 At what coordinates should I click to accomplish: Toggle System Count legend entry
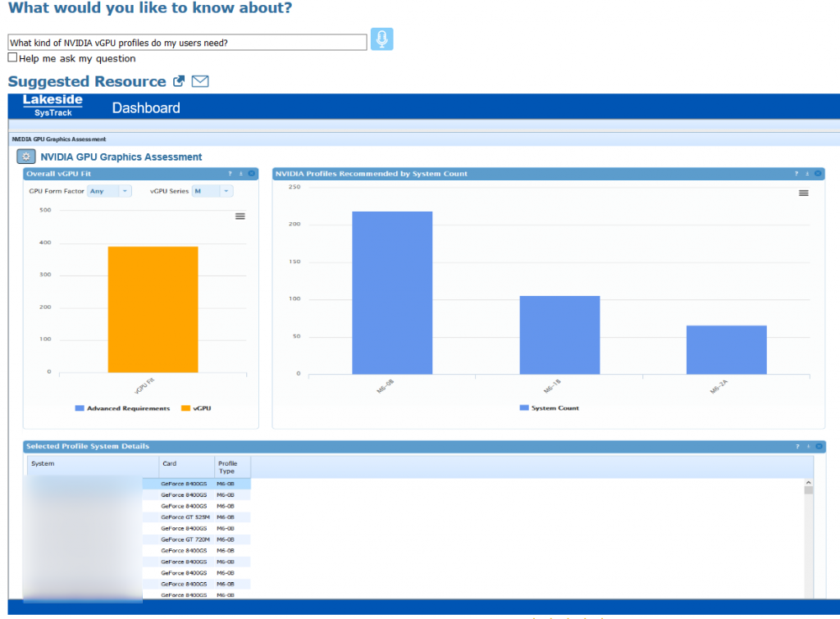pos(549,408)
